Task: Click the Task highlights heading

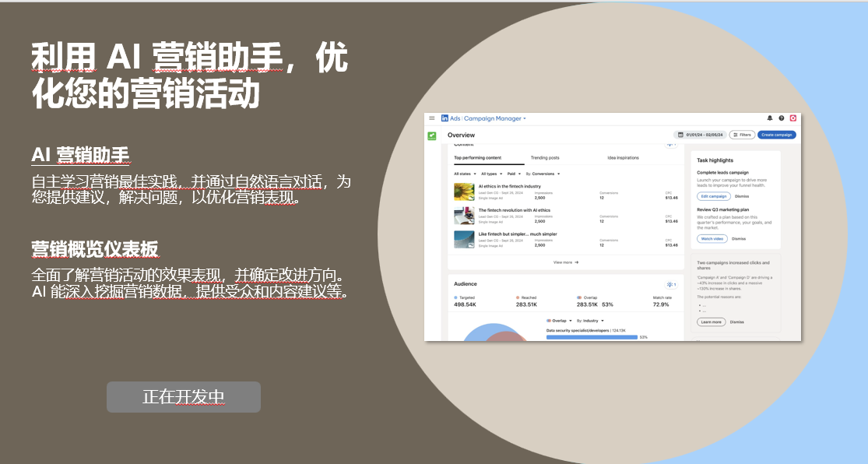Action: click(x=715, y=160)
